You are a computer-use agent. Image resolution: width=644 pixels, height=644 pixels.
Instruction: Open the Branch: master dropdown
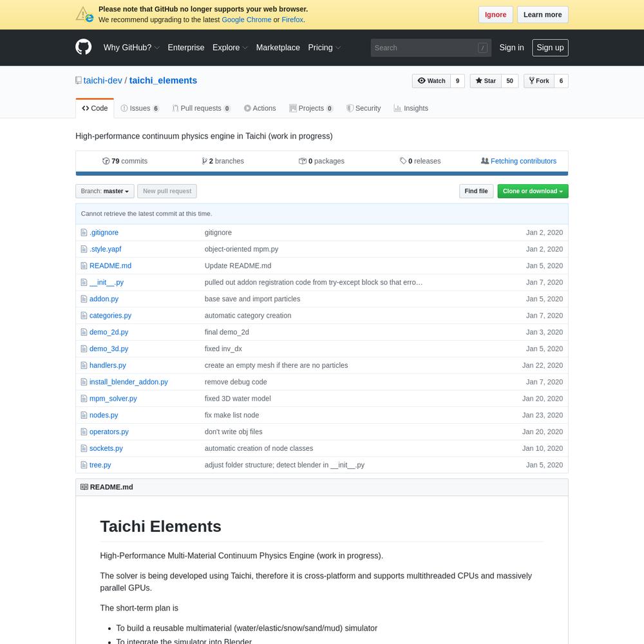(x=105, y=191)
